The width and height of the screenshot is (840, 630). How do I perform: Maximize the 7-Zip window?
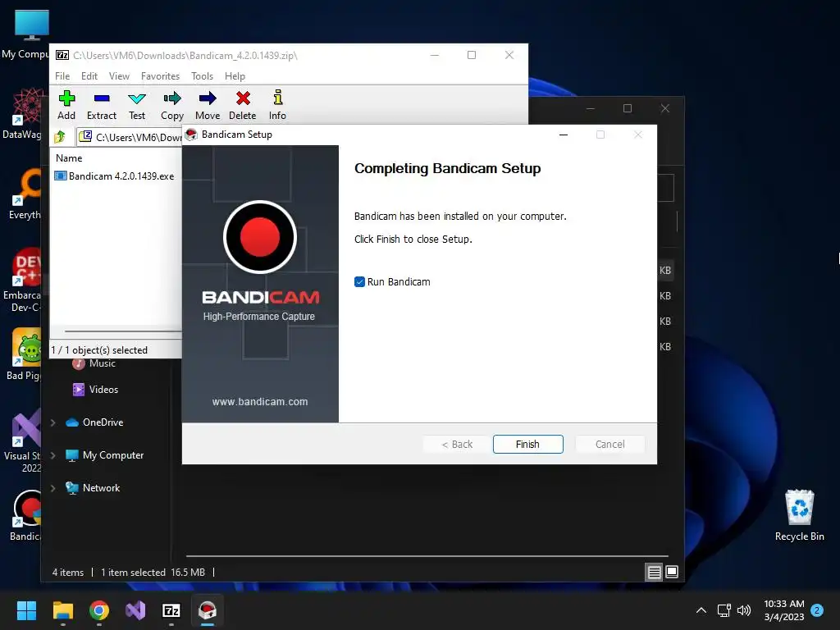472,55
